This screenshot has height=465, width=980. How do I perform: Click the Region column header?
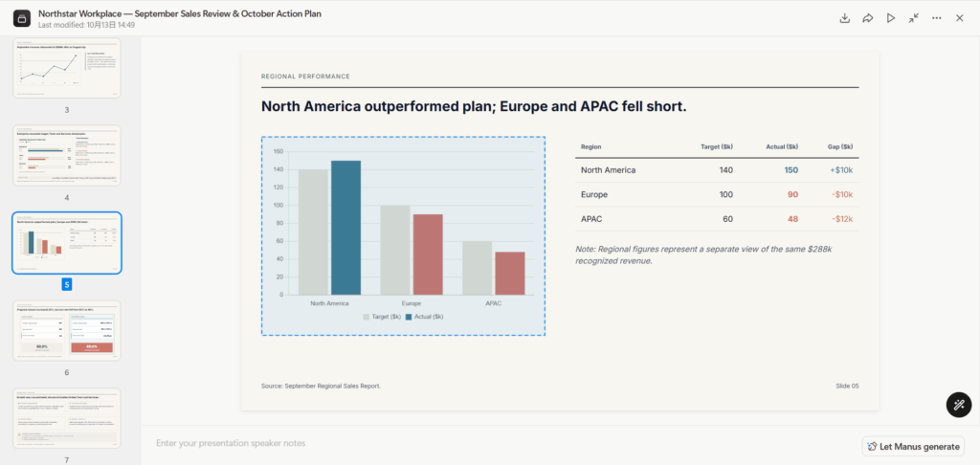590,147
